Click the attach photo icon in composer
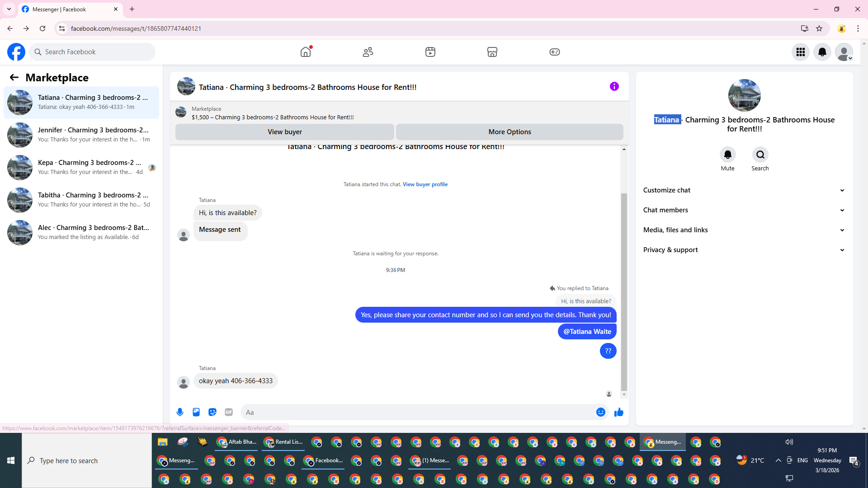This screenshot has width=868, height=488. tap(196, 412)
